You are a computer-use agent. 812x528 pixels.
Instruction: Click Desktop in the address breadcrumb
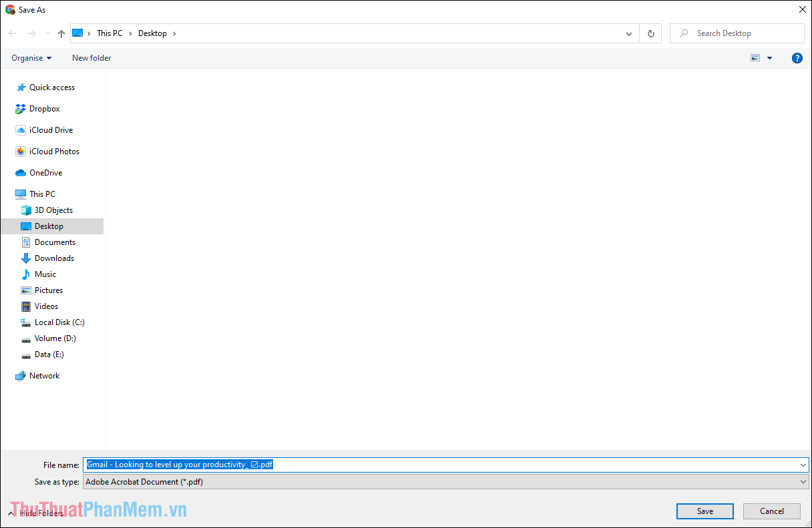(152, 33)
